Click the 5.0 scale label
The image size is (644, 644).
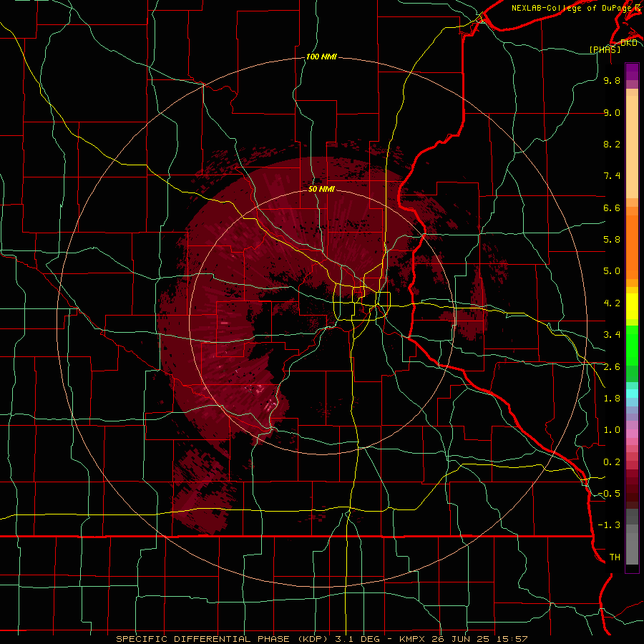(x=612, y=271)
